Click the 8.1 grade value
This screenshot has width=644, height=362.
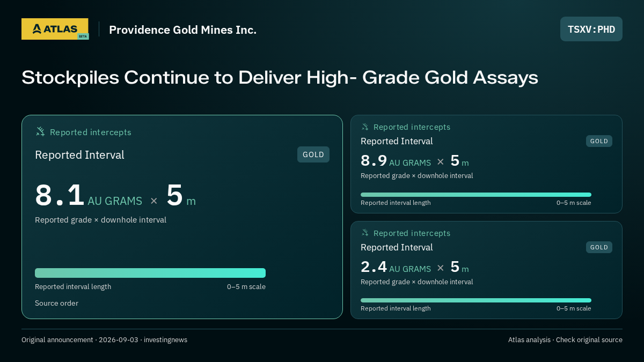point(60,195)
